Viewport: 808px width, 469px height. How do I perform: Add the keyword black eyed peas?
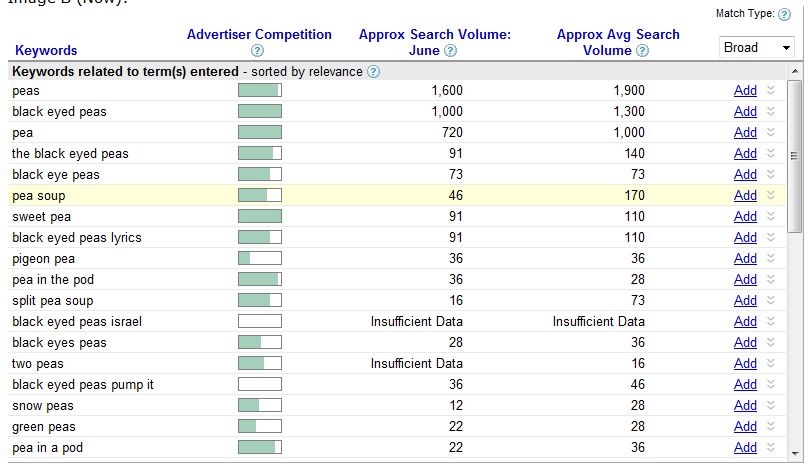click(745, 111)
